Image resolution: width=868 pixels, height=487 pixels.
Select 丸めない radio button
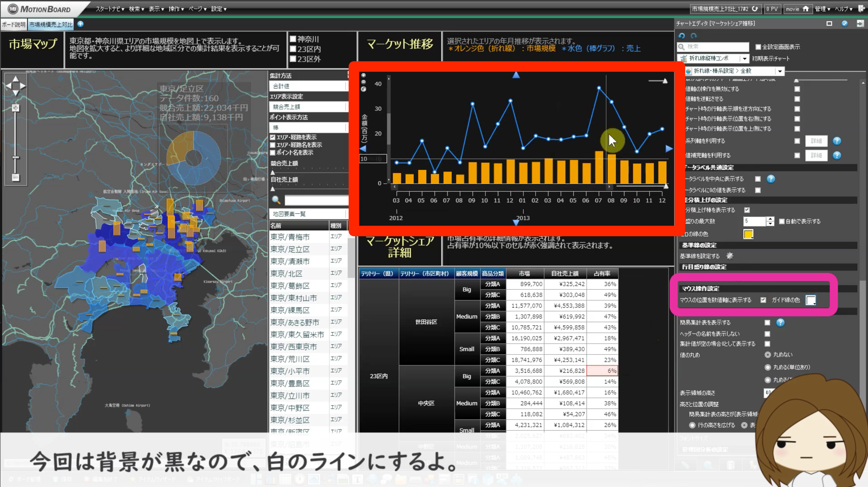(x=768, y=355)
